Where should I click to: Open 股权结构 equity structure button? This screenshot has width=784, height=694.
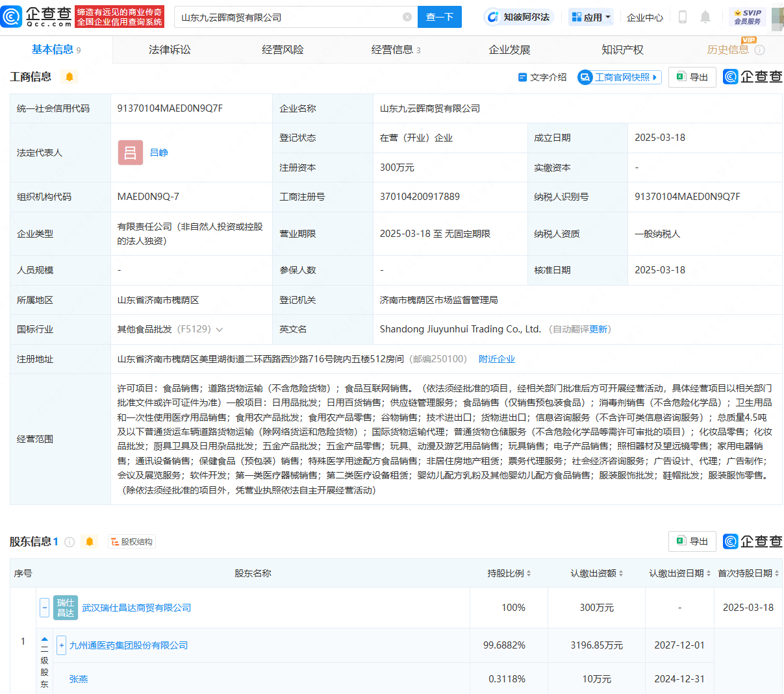click(x=132, y=541)
